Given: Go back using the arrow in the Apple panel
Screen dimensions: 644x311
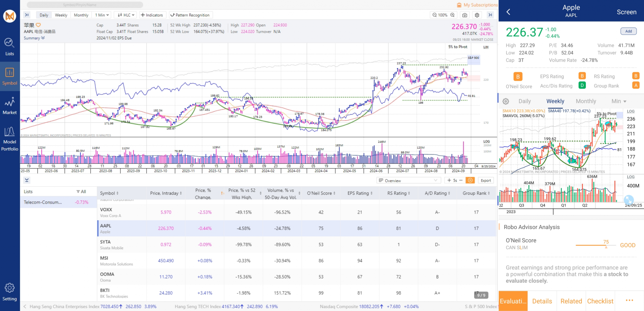Looking at the screenshot, I should pyautogui.click(x=508, y=12).
